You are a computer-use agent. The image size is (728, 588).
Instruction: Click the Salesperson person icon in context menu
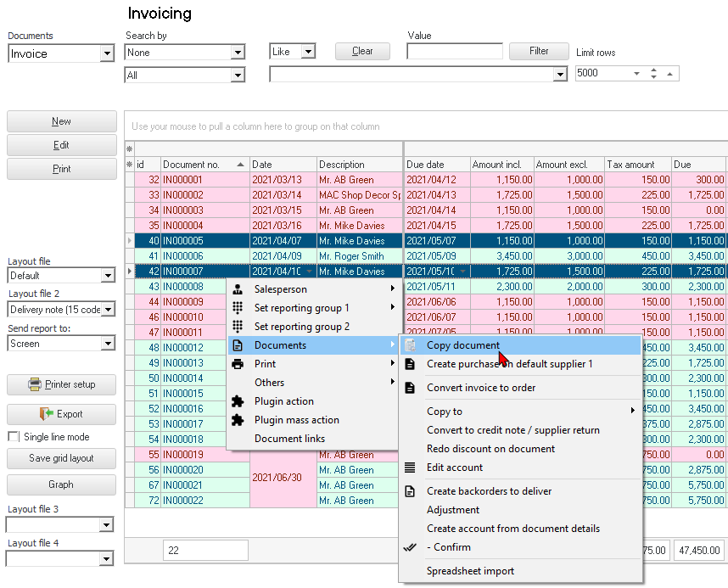click(x=238, y=289)
